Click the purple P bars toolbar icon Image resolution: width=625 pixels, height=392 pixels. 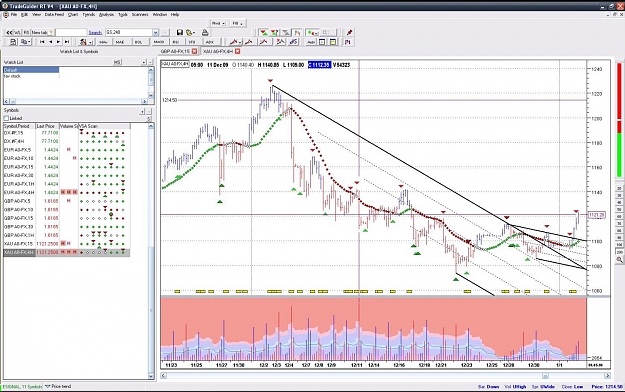click(348, 42)
